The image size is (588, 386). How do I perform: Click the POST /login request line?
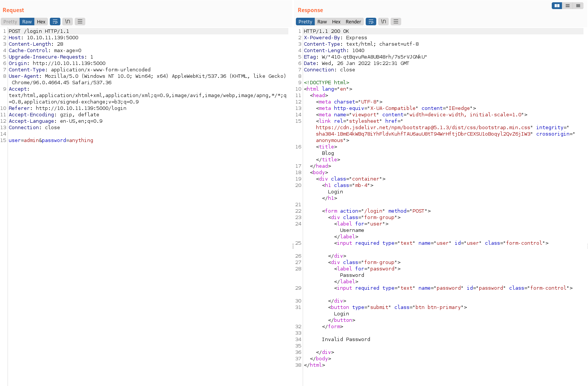(x=39, y=31)
